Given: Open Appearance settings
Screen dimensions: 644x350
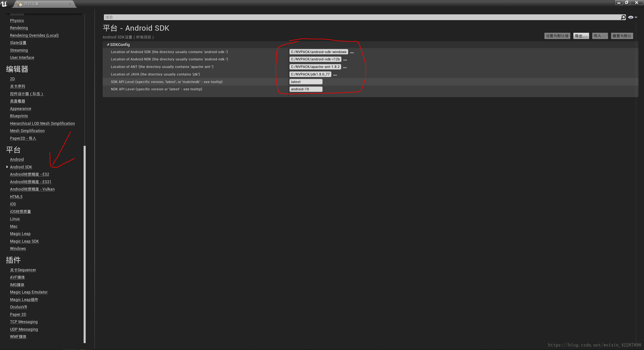Looking at the screenshot, I should (x=21, y=108).
